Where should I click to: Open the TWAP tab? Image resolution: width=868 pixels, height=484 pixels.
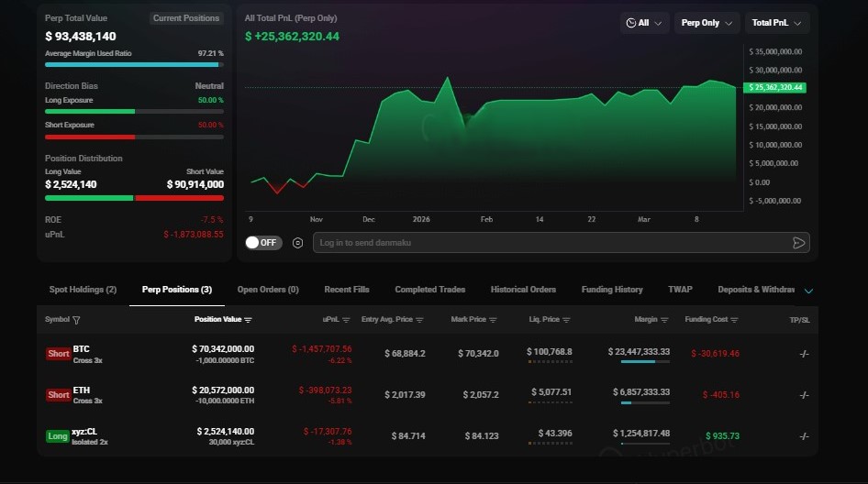680,290
